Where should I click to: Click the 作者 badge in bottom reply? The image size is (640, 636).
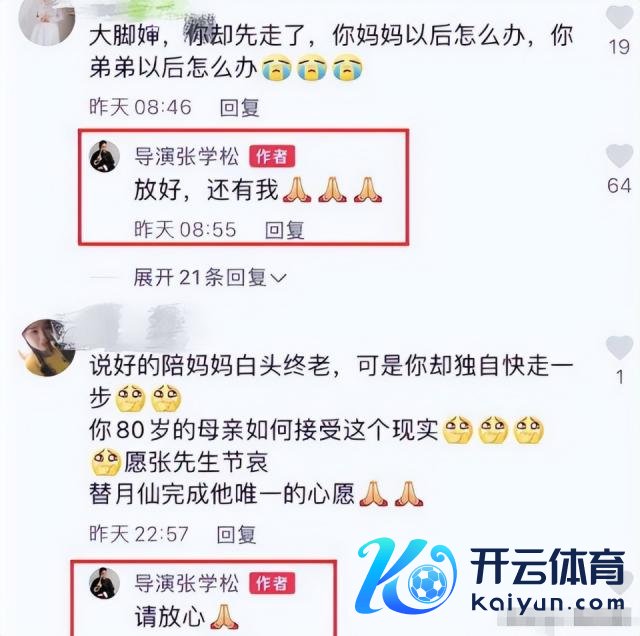(x=272, y=583)
